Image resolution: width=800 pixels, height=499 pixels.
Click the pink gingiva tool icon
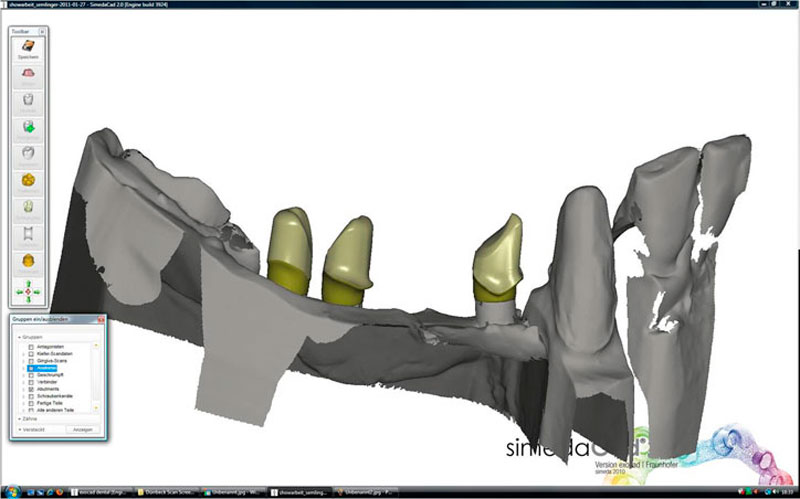tap(29, 74)
